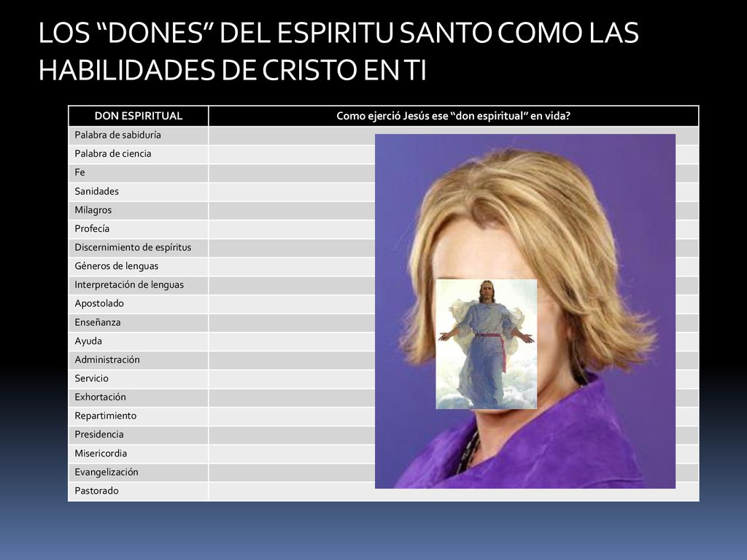Select the purple-background portrait photo
This screenshot has height=560, width=747.
525,311
